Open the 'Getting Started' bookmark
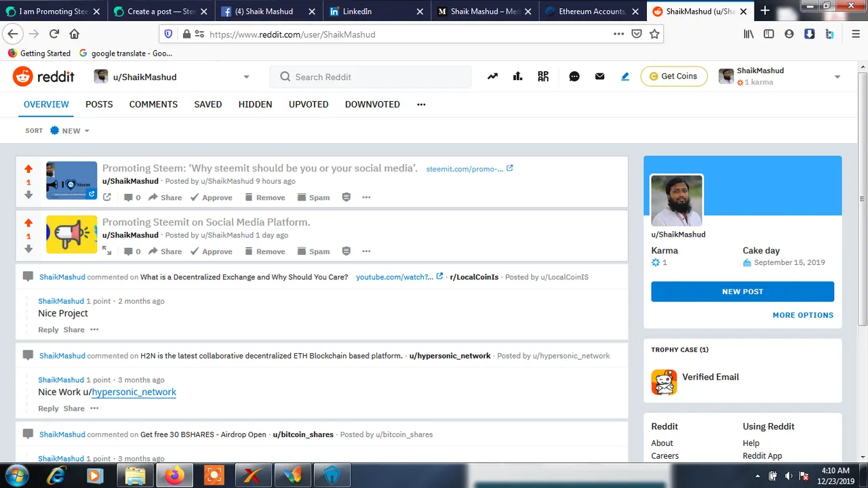Viewport: 868px width, 488px height. point(39,54)
